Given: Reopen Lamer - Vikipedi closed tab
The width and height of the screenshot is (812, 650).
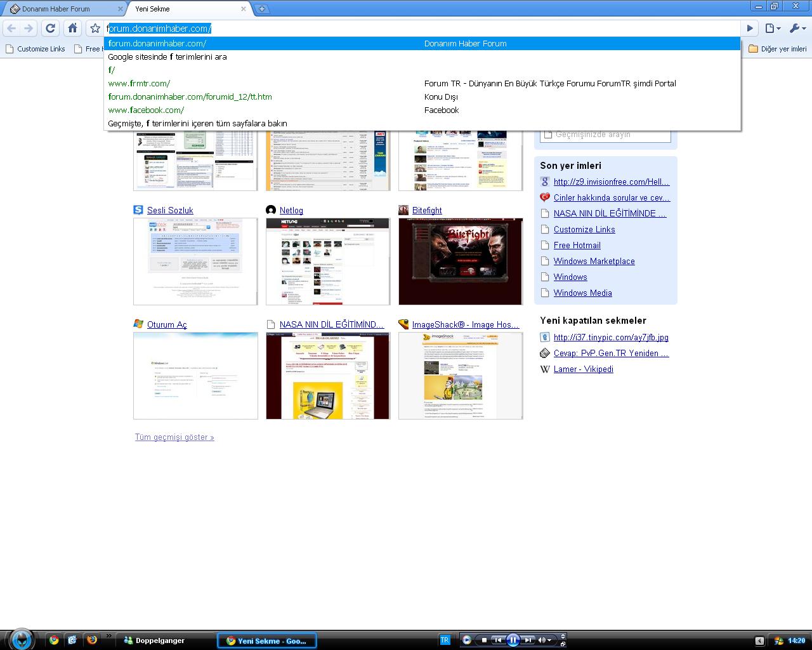Looking at the screenshot, I should click(583, 369).
